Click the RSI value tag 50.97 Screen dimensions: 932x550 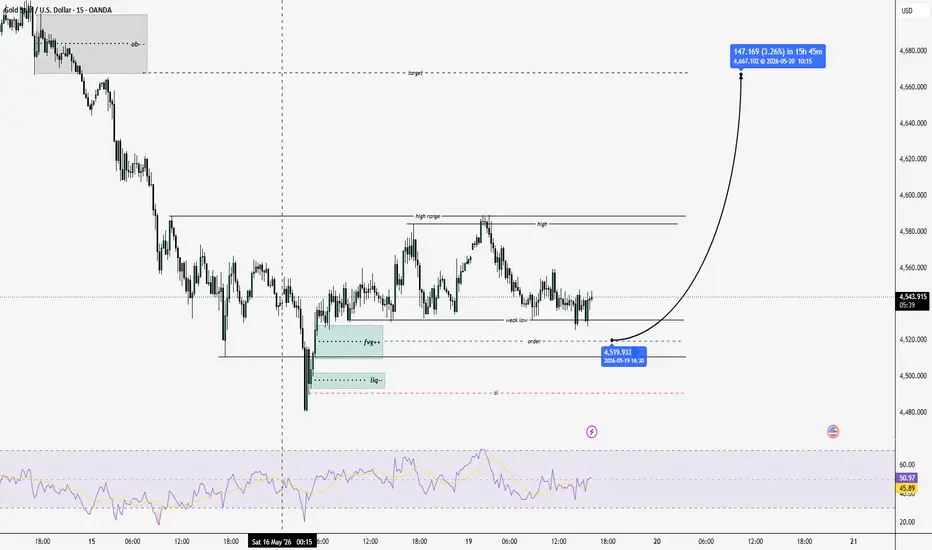pos(907,478)
